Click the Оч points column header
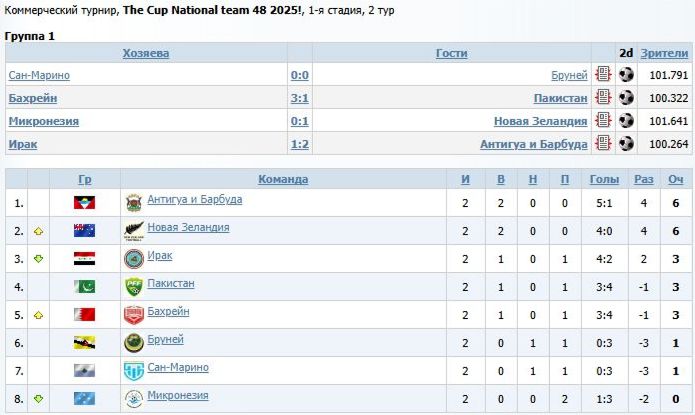Screen dimensions: 695x415 676,180
